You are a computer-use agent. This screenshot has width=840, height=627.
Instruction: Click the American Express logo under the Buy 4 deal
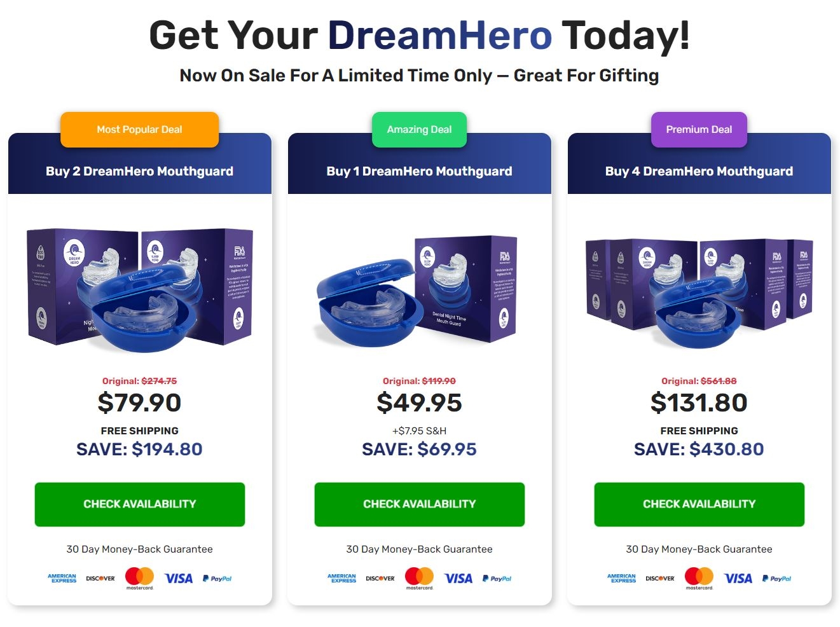click(x=622, y=579)
